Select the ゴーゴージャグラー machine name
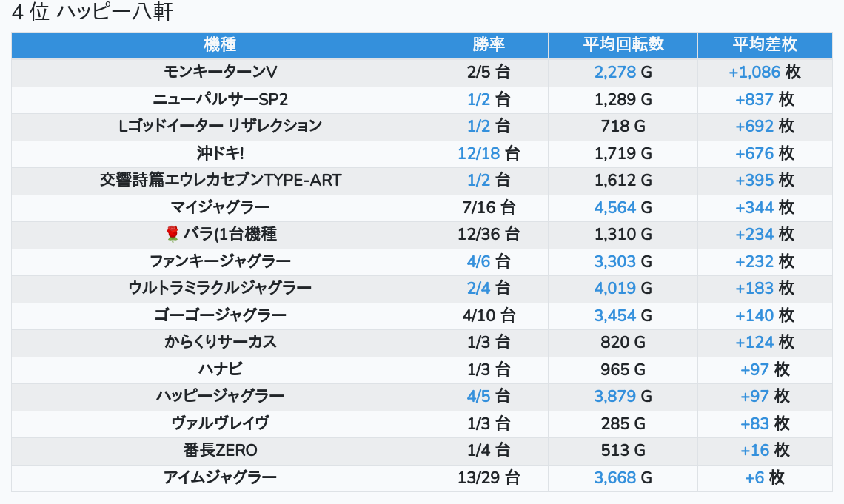Viewport: 844px width, 504px height. click(220, 315)
